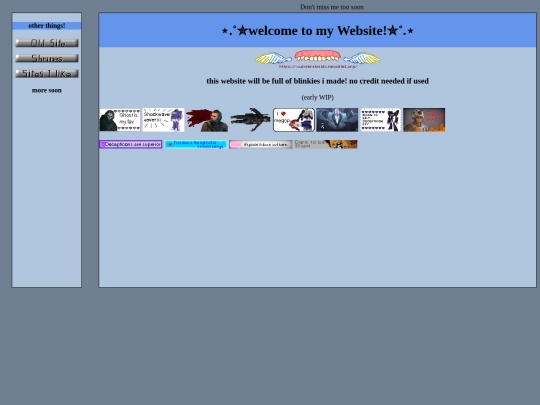Click the 'more soon' sidebar text
The image size is (540, 405).
(x=47, y=91)
